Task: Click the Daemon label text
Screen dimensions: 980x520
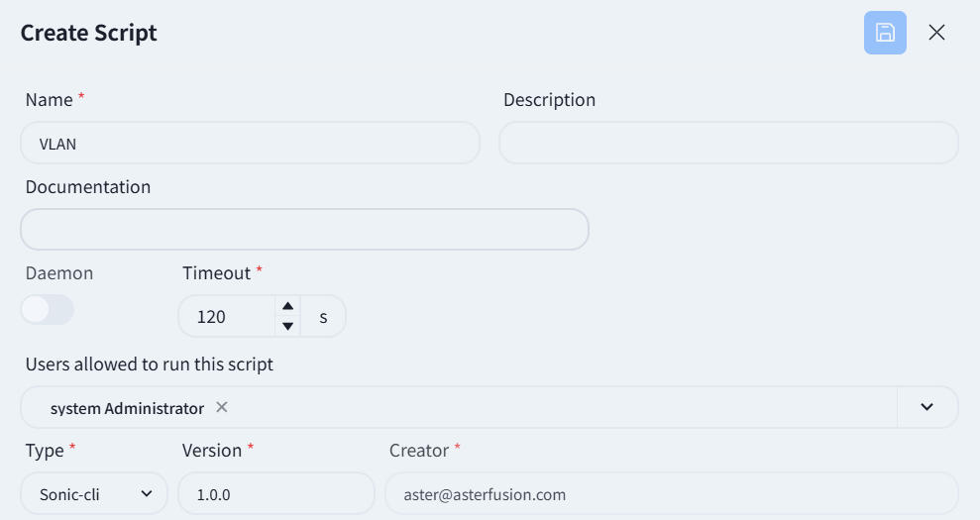Action: [x=59, y=273]
